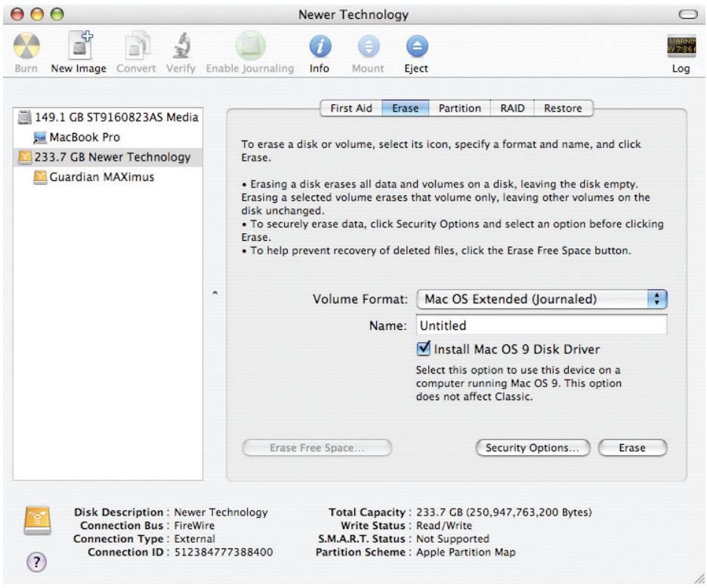Open the RAID tab
Image resolution: width=707 pixels, height=588 pixels.
coord(513,109)
